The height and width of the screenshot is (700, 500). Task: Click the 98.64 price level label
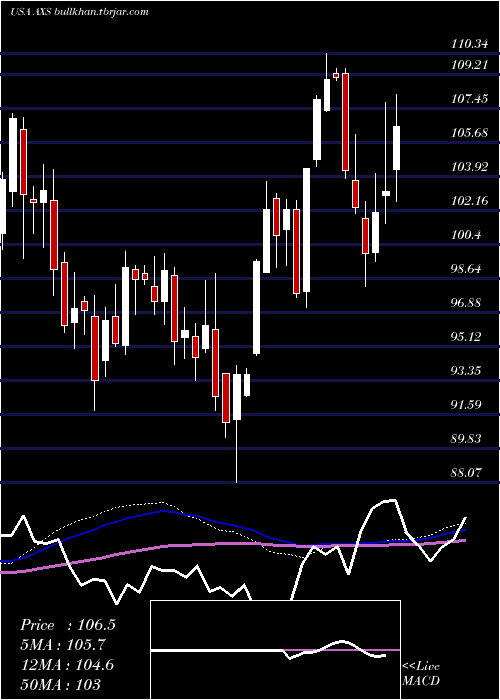tap(466, 269)
